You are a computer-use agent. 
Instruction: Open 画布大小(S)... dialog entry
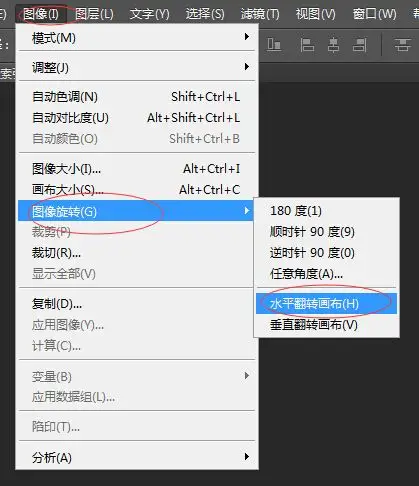pos(136,189)
